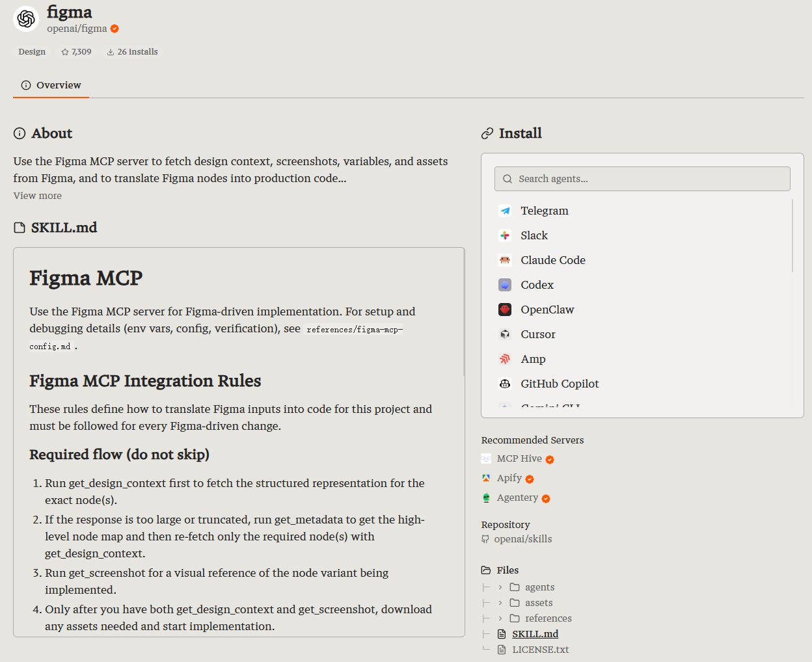Image resolution: width=812 pixels, height=662 pixels.
Task: Click the file icon of LICENSE.txt
Action: pos(502,650)
